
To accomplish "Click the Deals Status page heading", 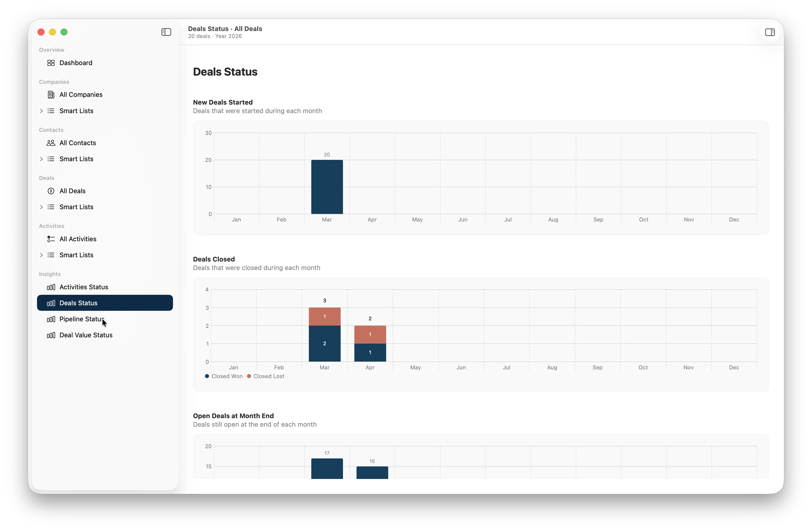I will (x=225, y=72).
